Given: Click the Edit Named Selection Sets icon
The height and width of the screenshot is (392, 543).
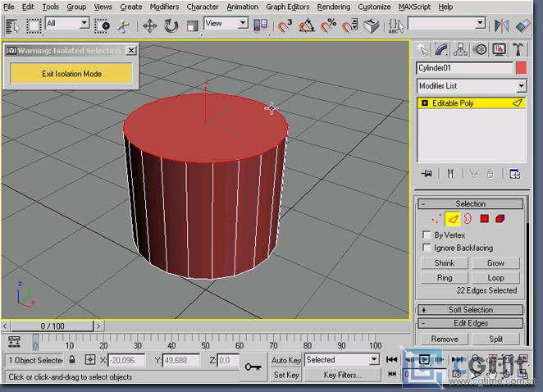Looking at the screenshot, I should (372, 26).
